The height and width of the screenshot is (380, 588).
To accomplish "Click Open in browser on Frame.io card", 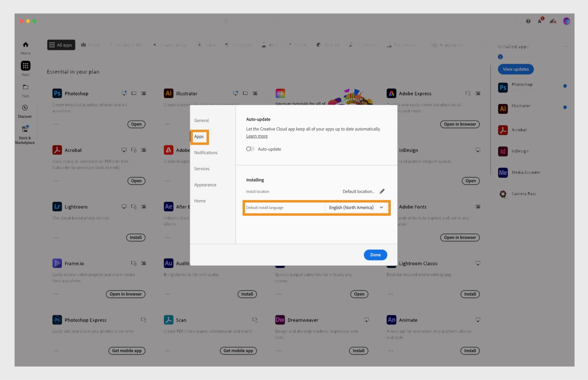I will 126,294.
